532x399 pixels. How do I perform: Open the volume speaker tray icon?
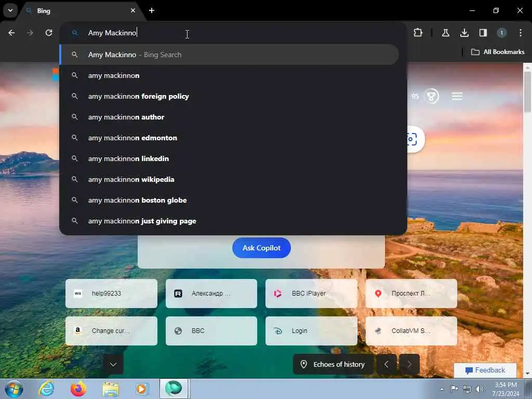coord(480,389)
